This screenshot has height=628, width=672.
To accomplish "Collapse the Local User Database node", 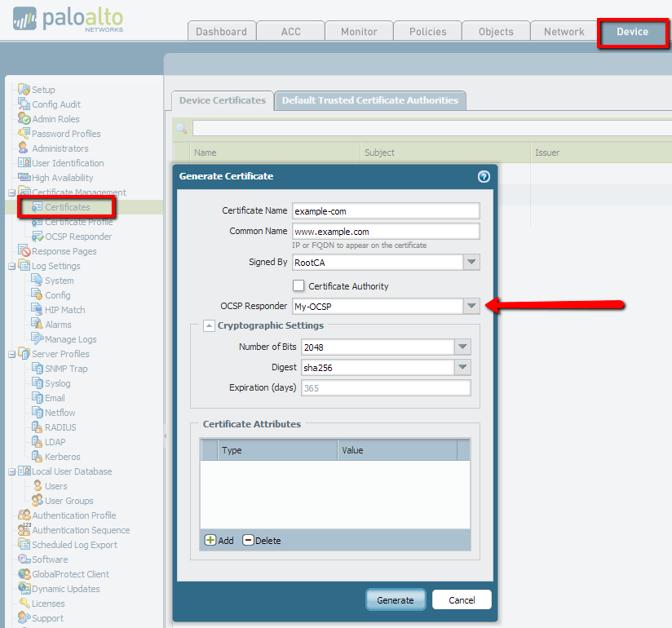I will [x=12, y=471].
